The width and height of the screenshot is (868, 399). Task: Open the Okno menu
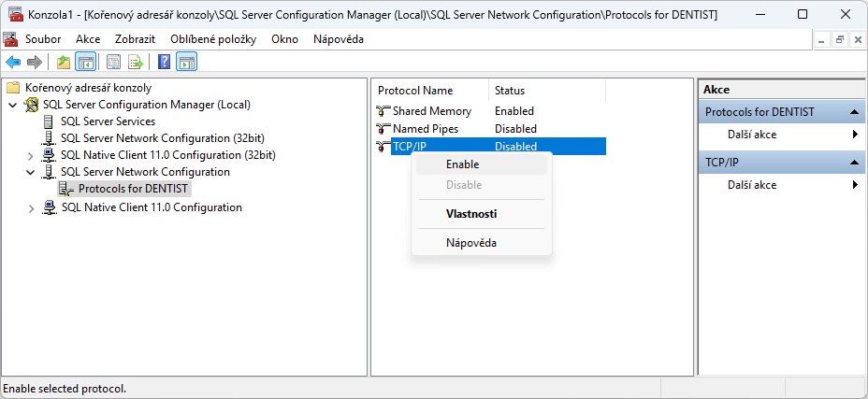[284, 39]
